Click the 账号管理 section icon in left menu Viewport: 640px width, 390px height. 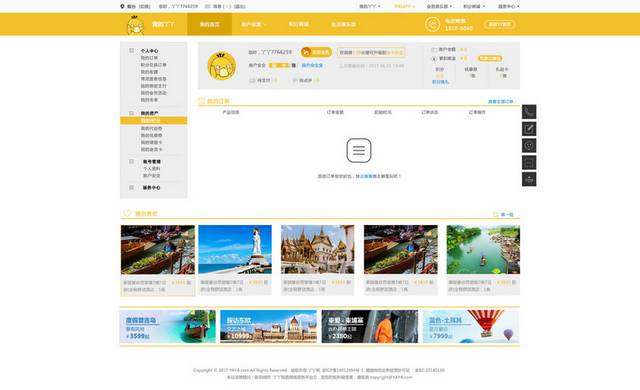pyautogui.click(x=131, y=162)
